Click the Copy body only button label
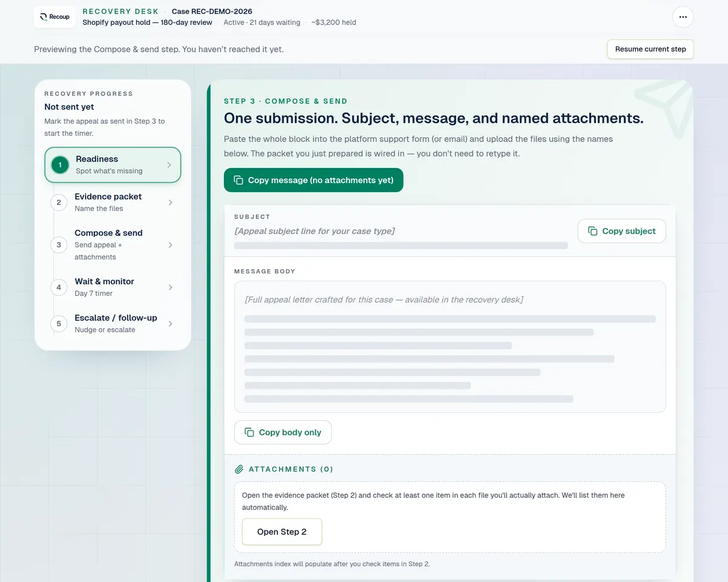 coord(290,432)
